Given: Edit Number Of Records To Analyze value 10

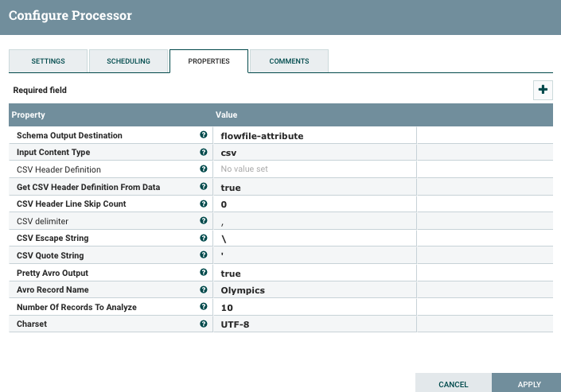Looking at the screenshot, I should 317,307.
